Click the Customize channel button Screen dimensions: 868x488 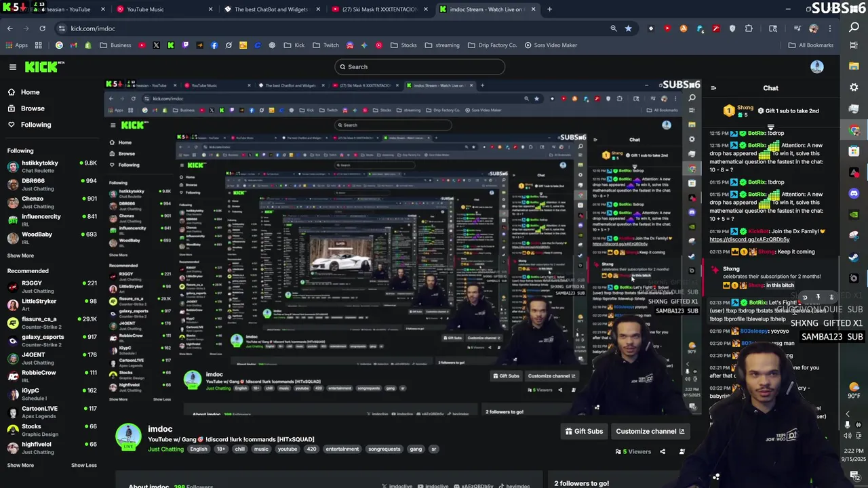(650, 431)
